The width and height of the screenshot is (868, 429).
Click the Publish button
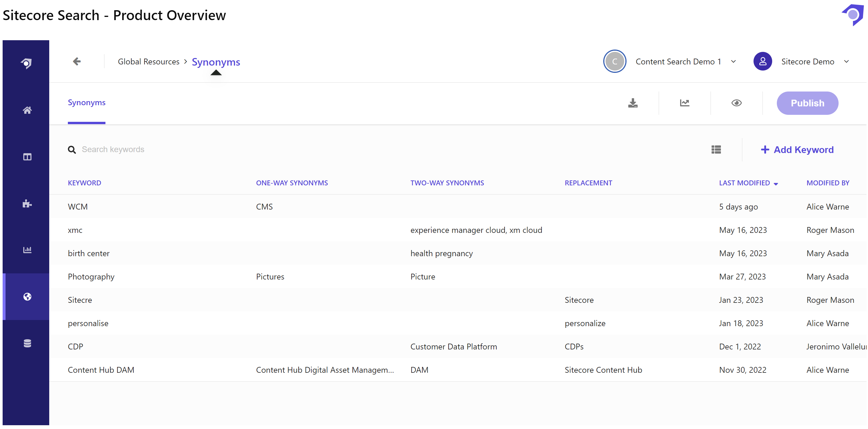pos(807,103)
